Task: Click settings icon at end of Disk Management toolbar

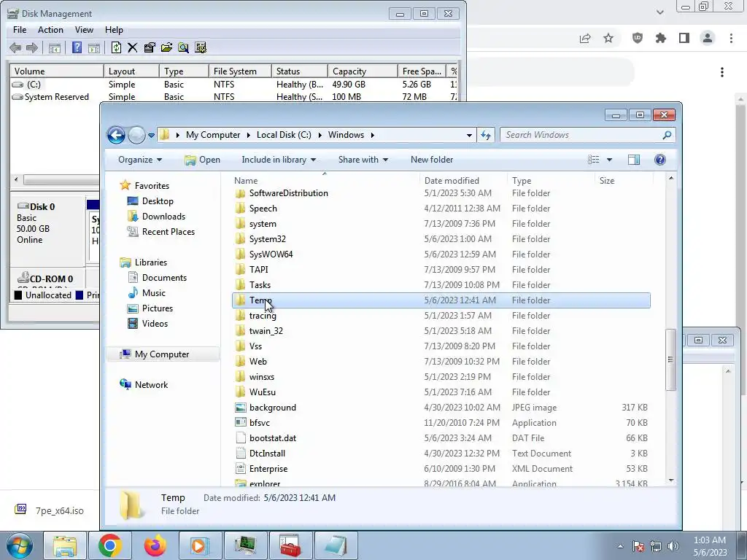Action: point(201,47)
